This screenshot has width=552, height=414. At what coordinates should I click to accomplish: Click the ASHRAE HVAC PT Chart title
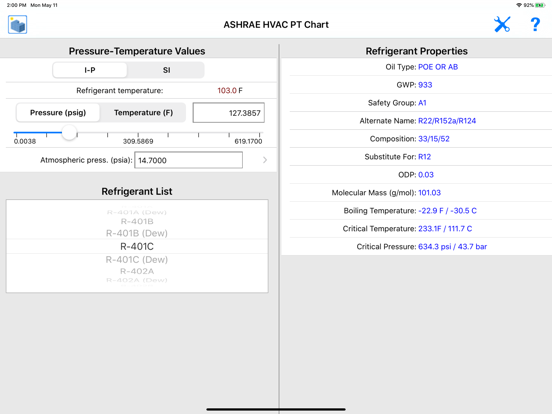(276, 24)
